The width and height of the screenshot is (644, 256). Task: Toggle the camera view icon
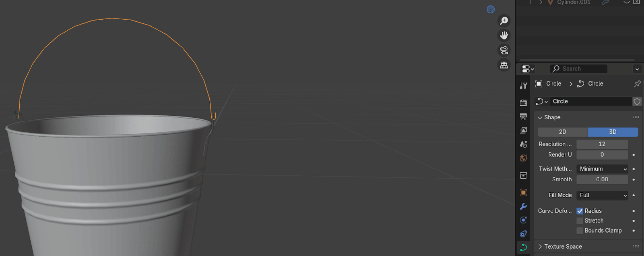(x=504, y=50)
